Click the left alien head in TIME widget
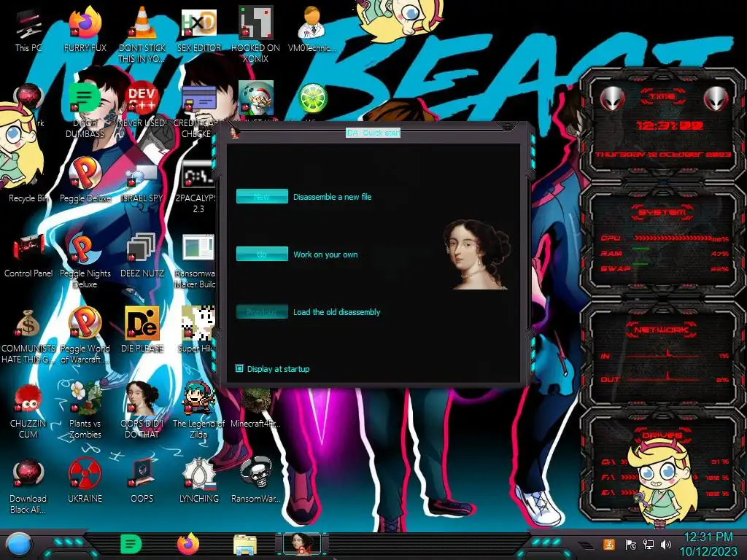This screenshot has height=560, width=747. (613, 98)
